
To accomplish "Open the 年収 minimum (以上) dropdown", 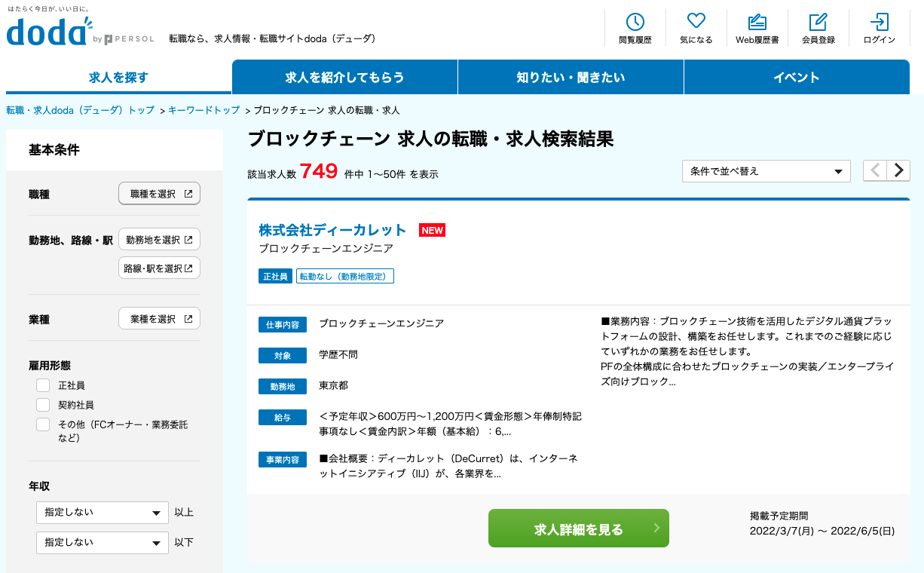I will click(x=102, y=513).
